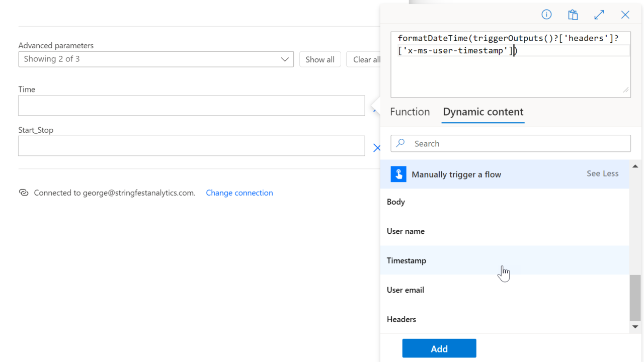This screenshot has height=362, width=644.
Task: Collapse the list with See Less
Action: [602, 173]
